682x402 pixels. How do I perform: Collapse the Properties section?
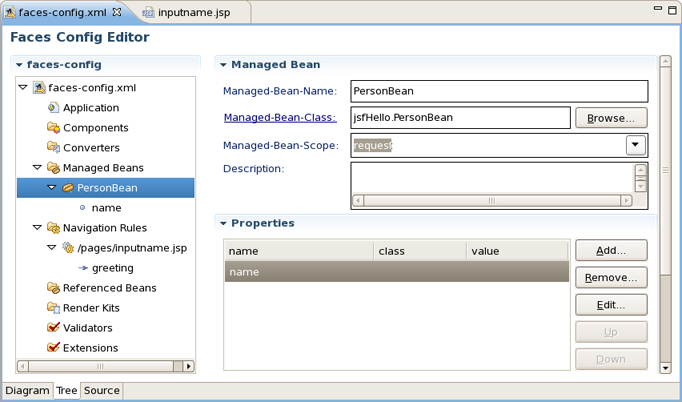point(224,224)
